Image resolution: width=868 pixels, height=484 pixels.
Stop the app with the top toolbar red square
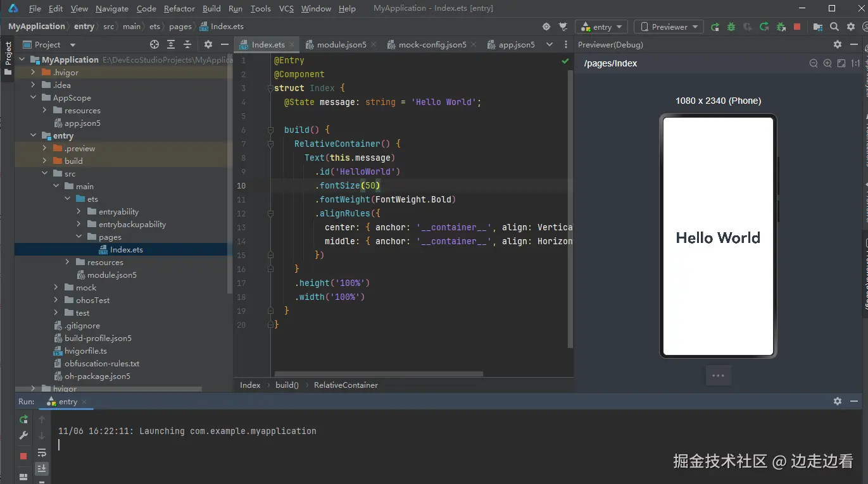(x=797, y=27)
